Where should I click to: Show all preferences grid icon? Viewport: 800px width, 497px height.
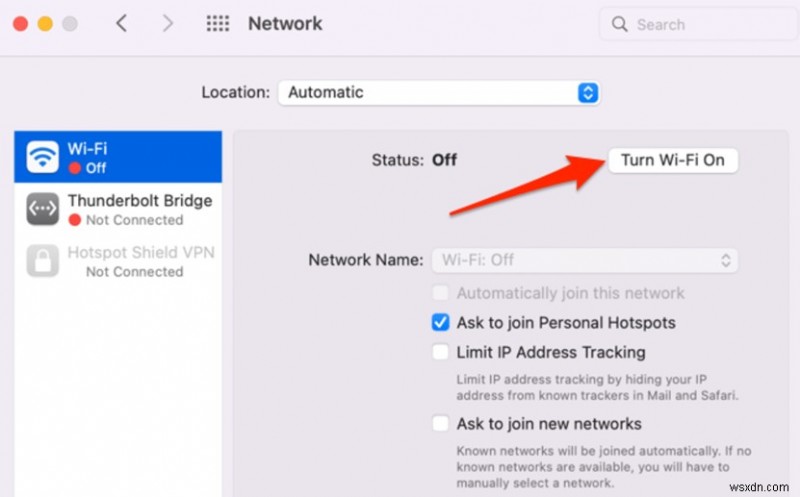(218, 23)
